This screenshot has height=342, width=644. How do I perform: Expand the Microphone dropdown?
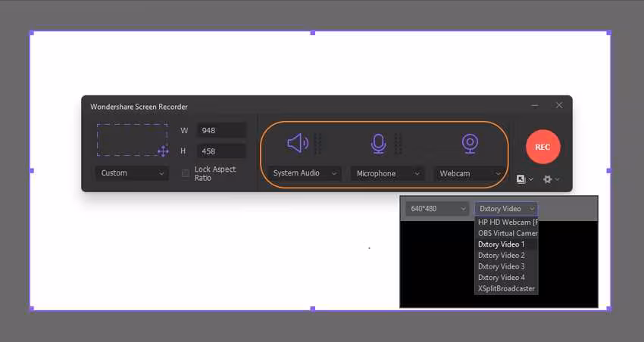387,174
